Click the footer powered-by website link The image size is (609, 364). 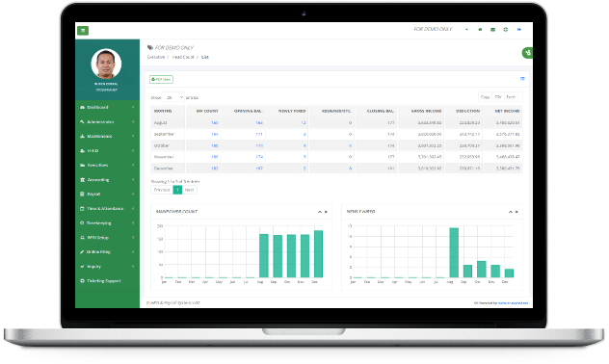point(513,303)
